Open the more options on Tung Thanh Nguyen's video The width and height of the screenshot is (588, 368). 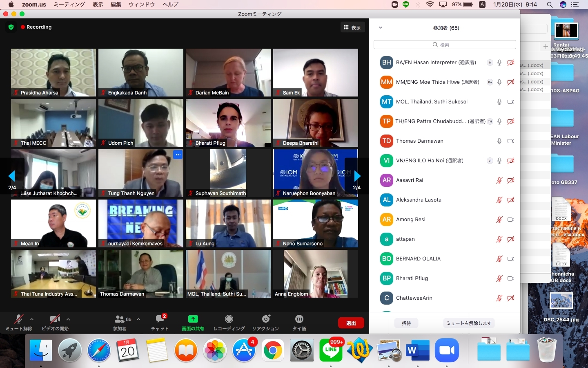click(178, 155)
